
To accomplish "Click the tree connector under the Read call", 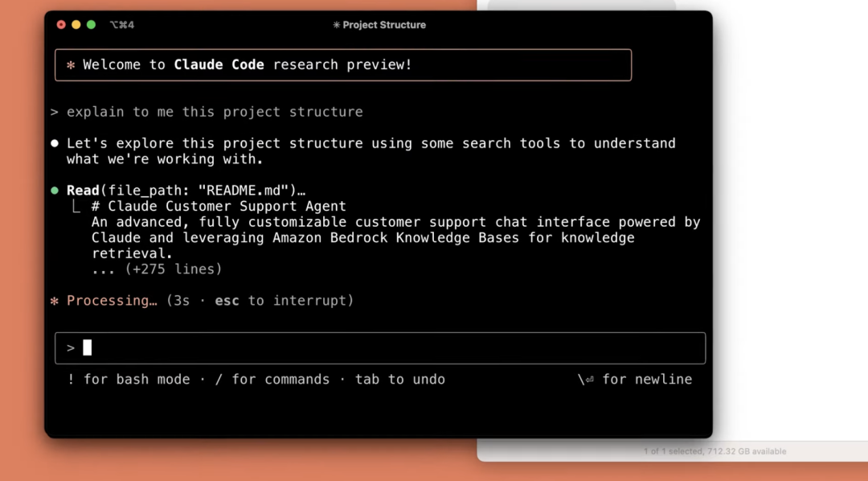I will (x=76, y=207).
